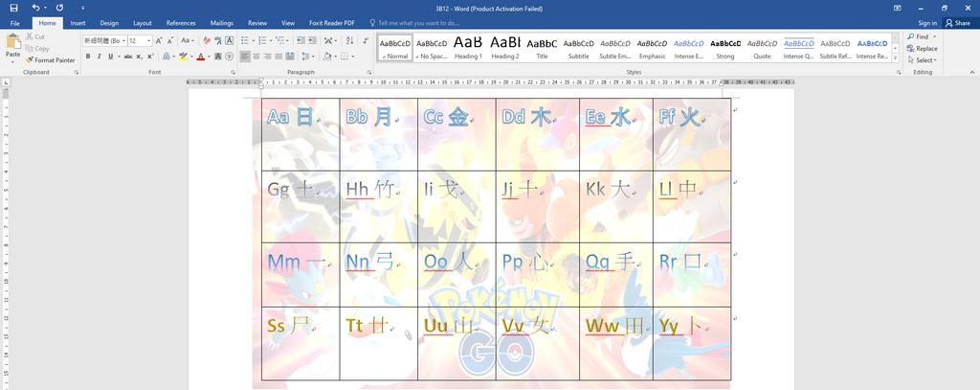Image resolution: width=980 pixels, height=390 pixels.
Task: Open the font name dropdown
Action: tap(123, 40)
